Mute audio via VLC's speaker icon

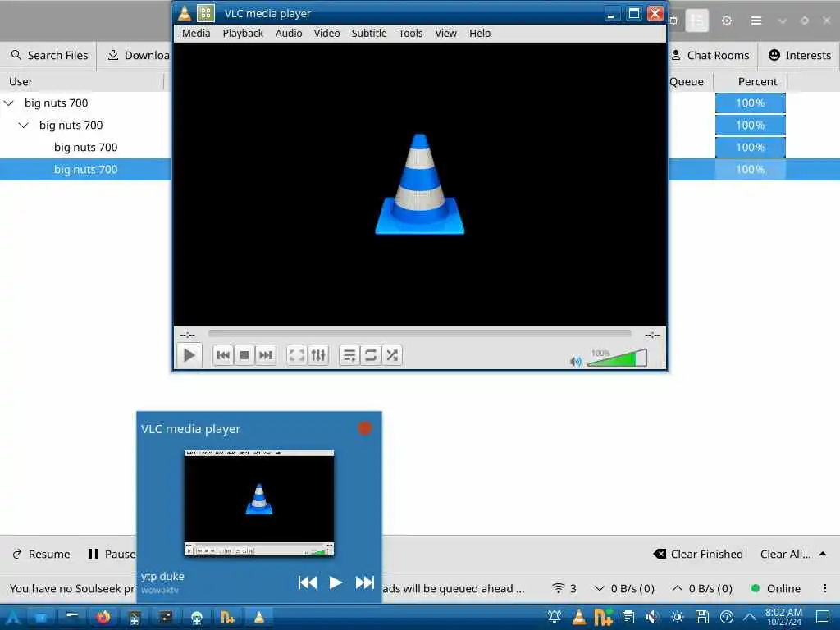[576, 362]
